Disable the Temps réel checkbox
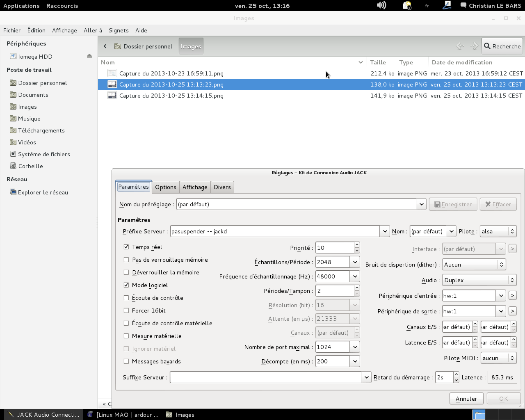Screen dimensions: 525x420 [x=126, y=247]
